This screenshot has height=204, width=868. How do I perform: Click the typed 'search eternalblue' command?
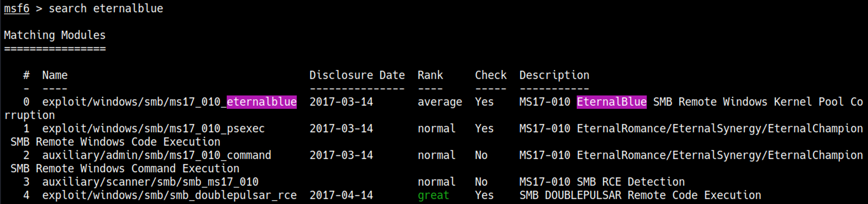point(105,9)
